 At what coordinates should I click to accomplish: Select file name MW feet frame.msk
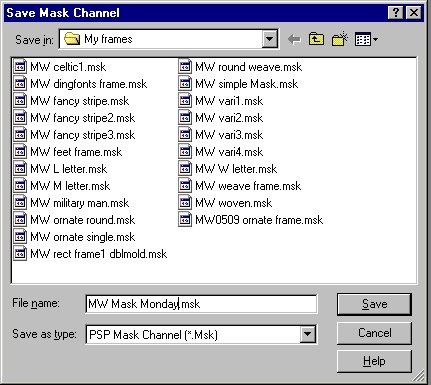coord(76,152)
